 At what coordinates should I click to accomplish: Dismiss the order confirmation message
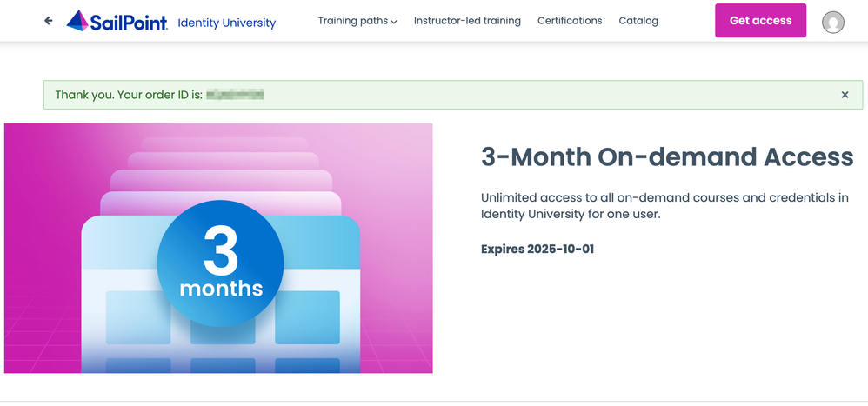(x=845, y=95)
